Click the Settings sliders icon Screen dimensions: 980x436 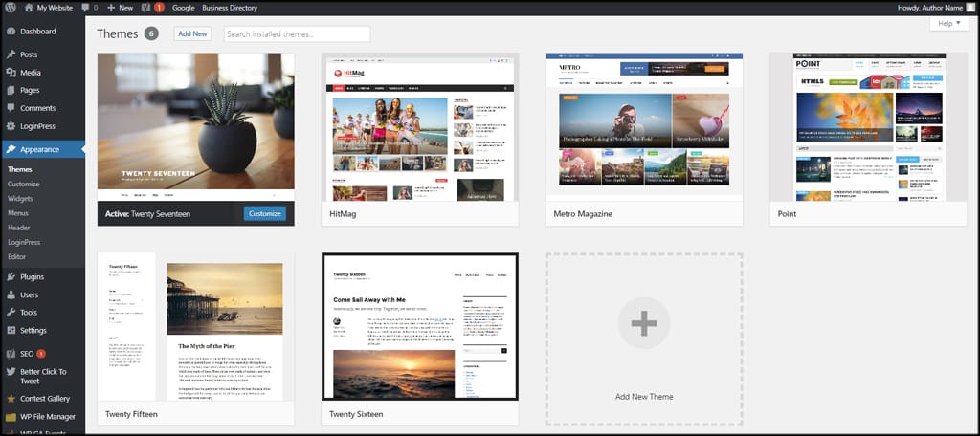tap(11, 331)
